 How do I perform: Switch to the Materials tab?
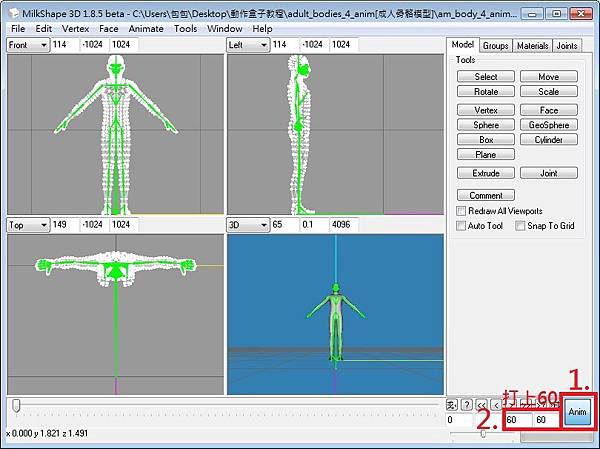point(533,46)
